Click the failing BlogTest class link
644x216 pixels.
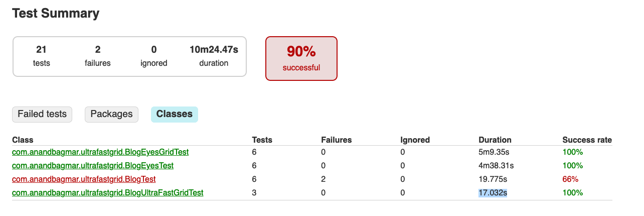coord(84,179)
